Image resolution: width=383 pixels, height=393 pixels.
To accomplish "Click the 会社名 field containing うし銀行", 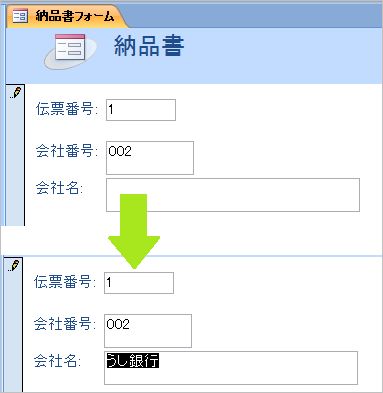I will click(x=231, y=368).
